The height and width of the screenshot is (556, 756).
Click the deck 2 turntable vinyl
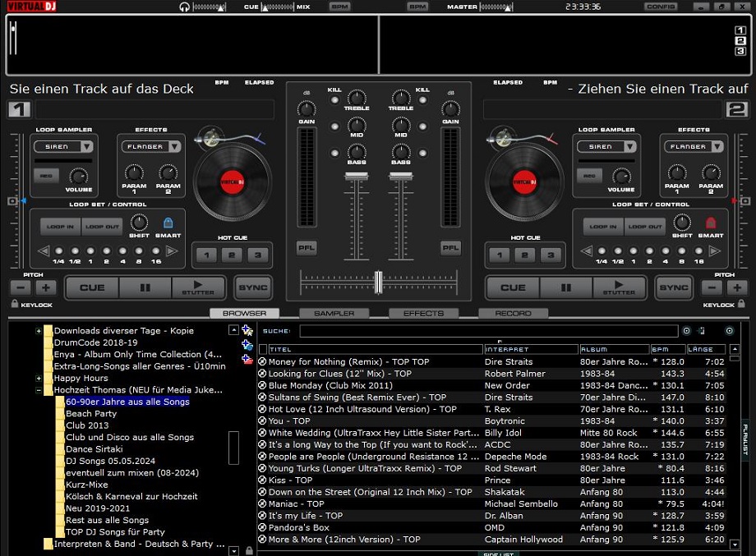pyautogui.click(x=524, y=182)
